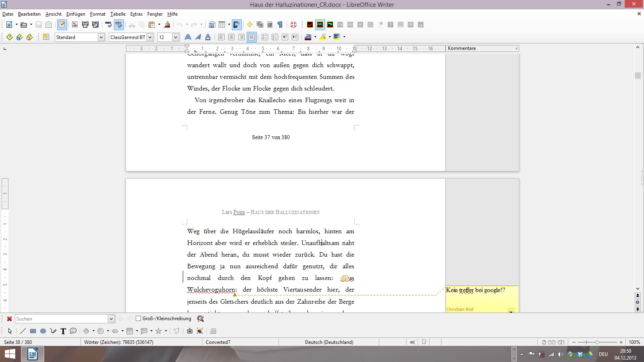
Task: Click the Hyperlink icon in toolbar
Action: (212, 25)
